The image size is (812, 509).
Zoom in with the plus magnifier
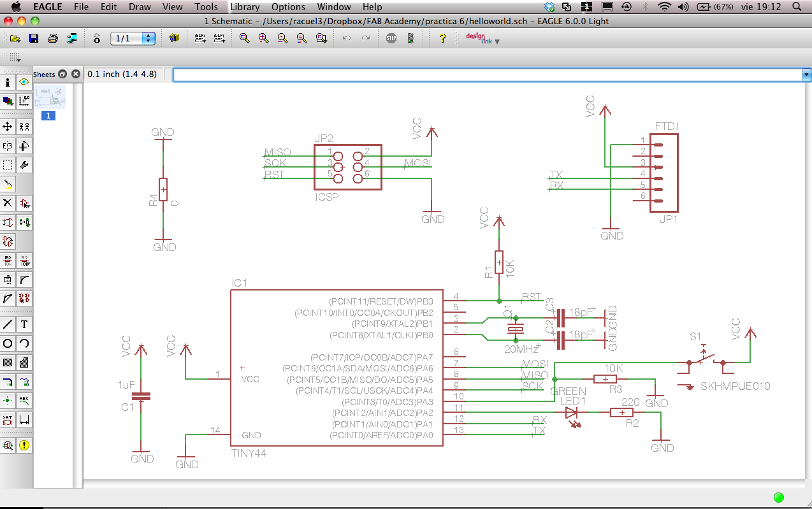point(263,38)
